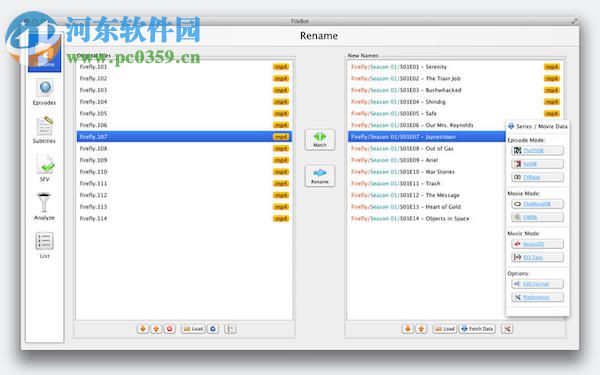This screenshot has height=375, width=600.
Task: Open the Subtitles panel in the sidebar
Action: 44,130
